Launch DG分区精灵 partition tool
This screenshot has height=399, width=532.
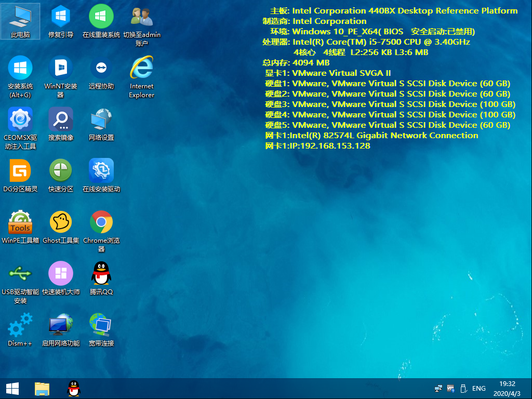click(x=20, y=176)
